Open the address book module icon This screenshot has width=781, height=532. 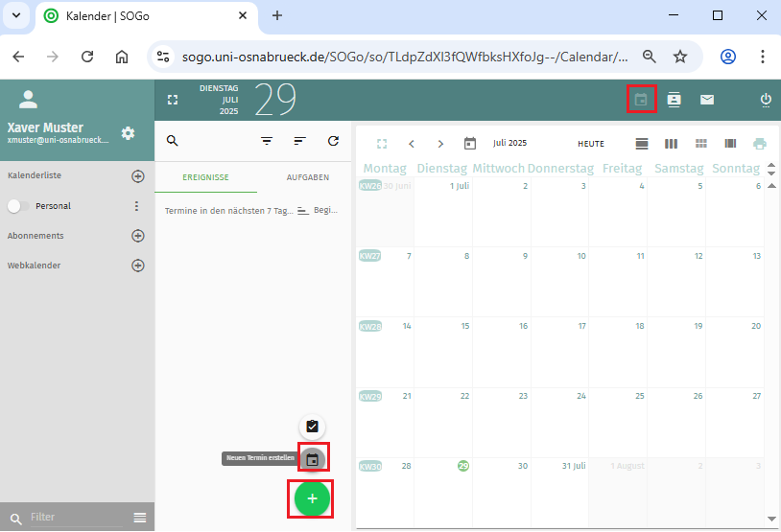coord(674,100)
